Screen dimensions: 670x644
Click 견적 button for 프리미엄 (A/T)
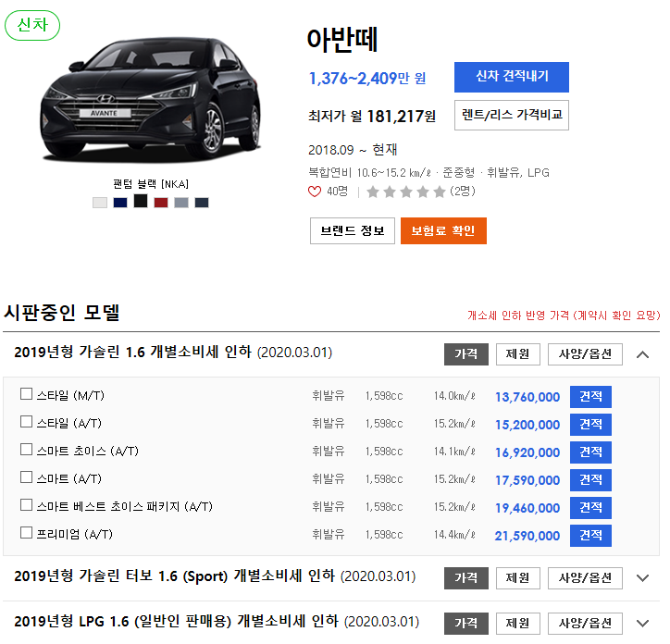point(590,536)
